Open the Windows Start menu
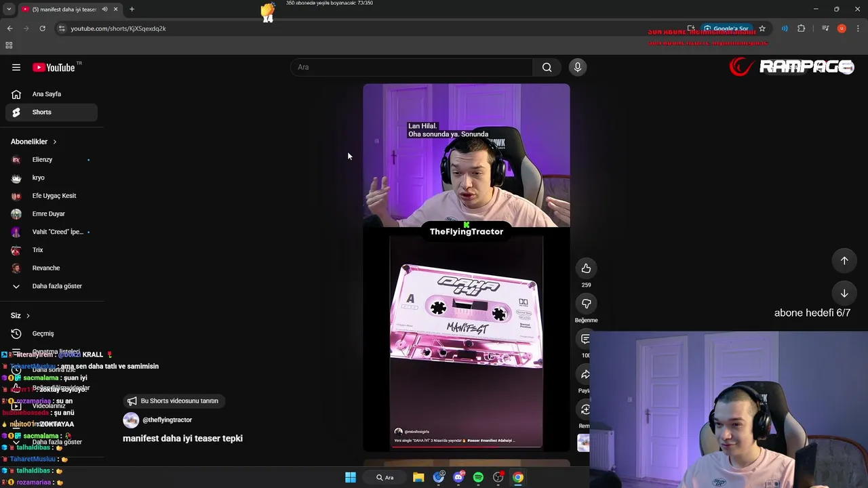868x488 pixels. 351,478
